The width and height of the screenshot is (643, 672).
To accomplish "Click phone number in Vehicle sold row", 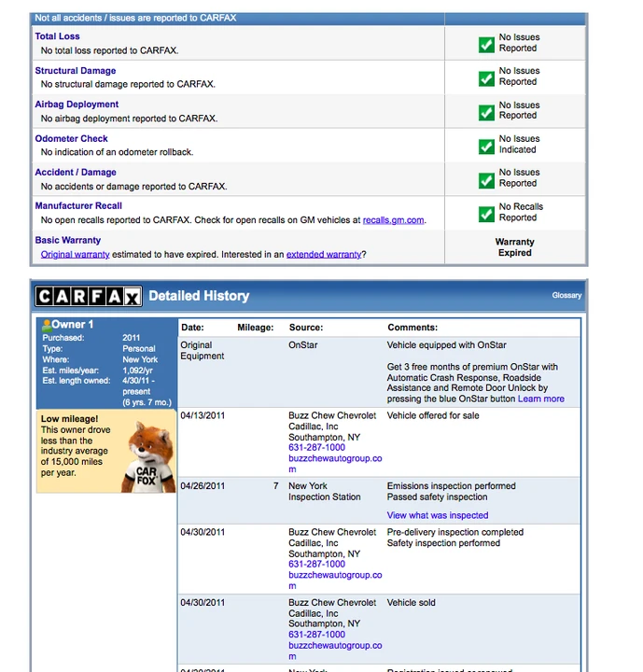I will click(x=316, y=635).
